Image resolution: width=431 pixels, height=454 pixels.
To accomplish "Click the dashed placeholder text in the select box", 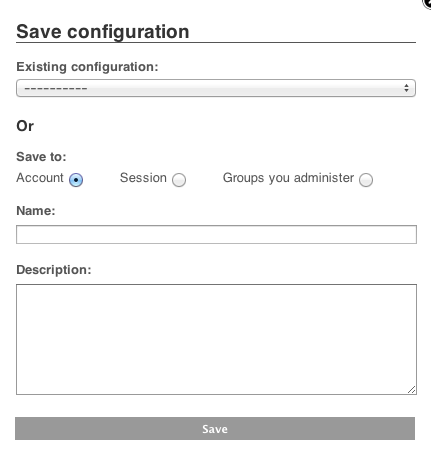I will click(56, 89).
